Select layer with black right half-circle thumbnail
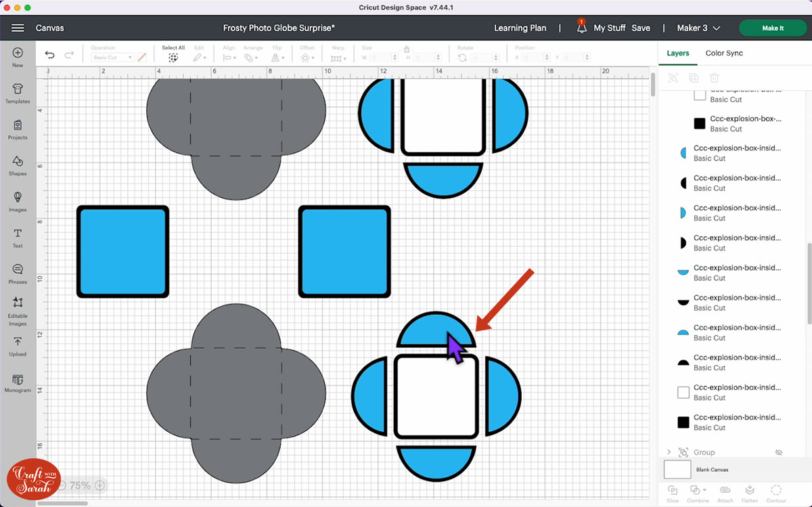 tap(729, 242)
